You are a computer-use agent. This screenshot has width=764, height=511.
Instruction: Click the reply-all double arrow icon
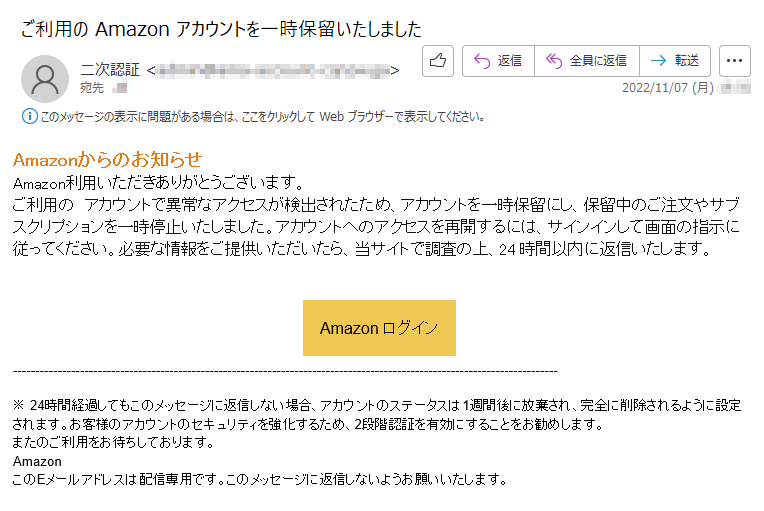pyautogui.click(x=554, y=61)
